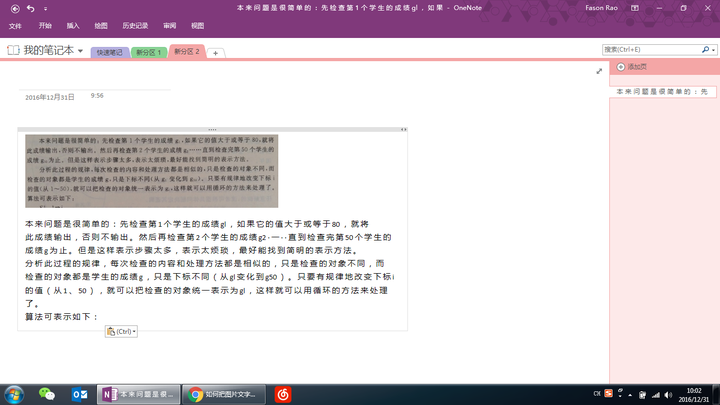The width and height of the screenshot is (720, 405).
Task: Click the Back arrow in title bar
Action: click(15, 8)
